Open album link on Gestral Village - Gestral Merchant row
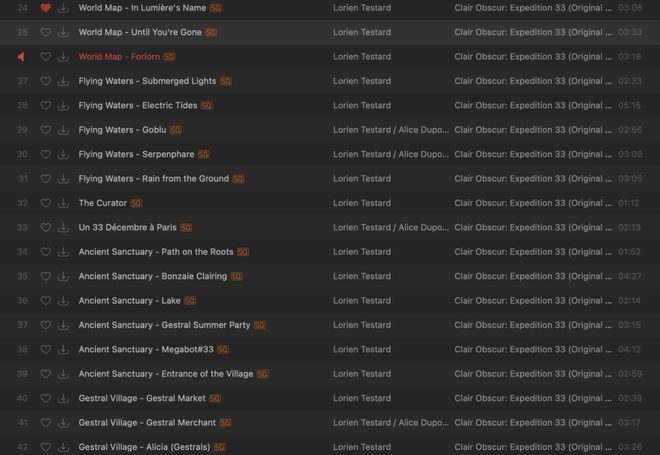Image resolution: width=660 pixels, height=455 pixels. tap(533, 423)
